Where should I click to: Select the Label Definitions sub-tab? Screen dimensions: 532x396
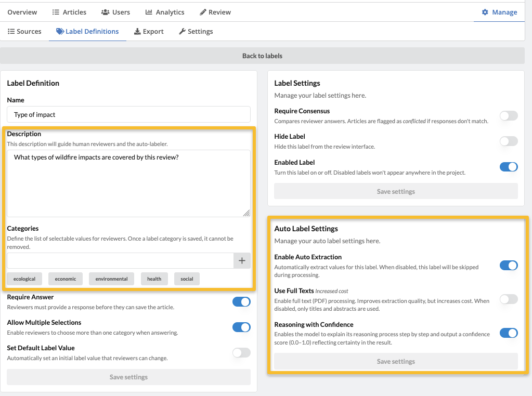point(87,32)
